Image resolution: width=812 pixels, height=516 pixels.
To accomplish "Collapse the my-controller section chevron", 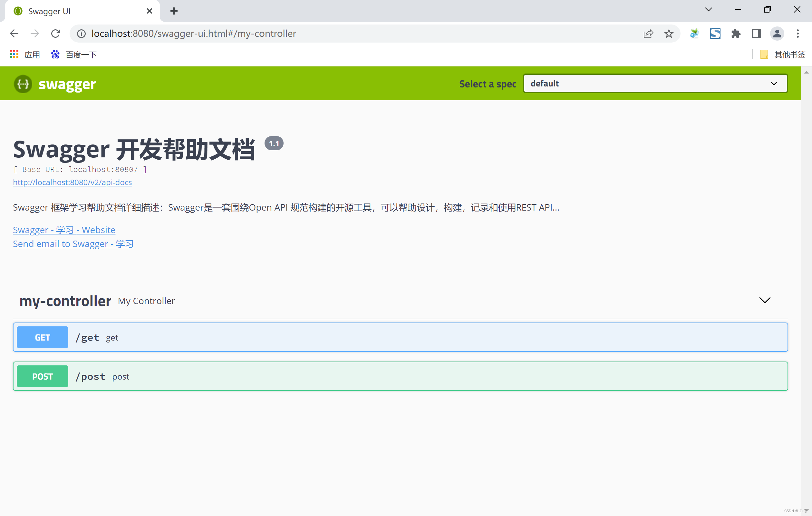I will [x=764, y=300].
